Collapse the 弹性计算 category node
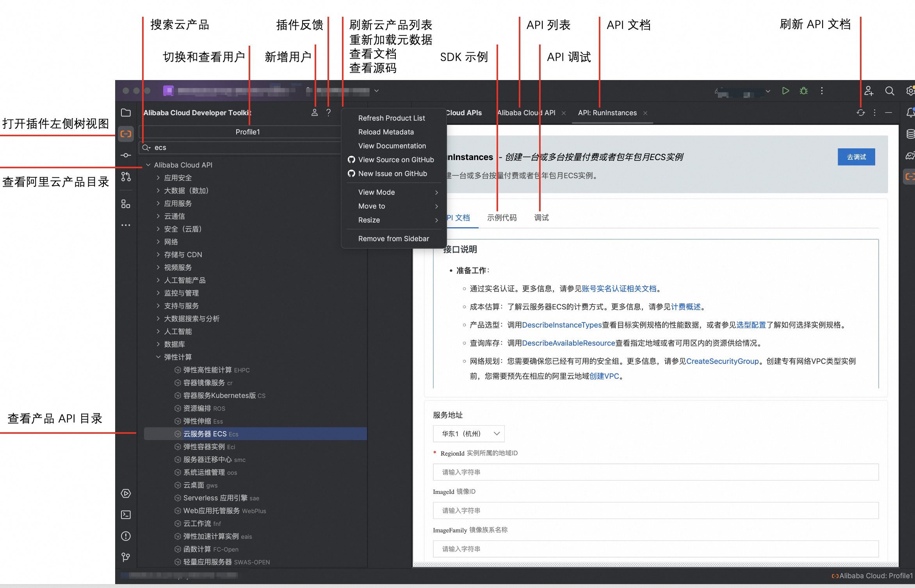This screenshot has width=915, height=588. [158, 357]
